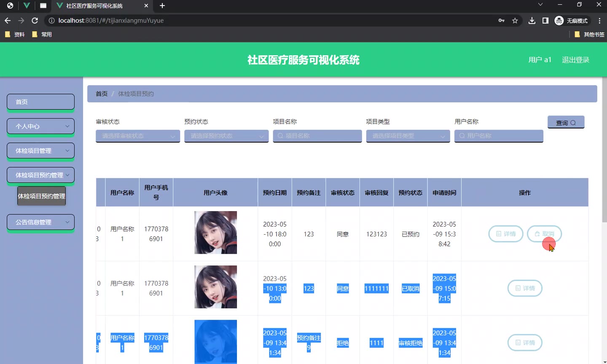Expand the 公告信息管理 sidebar menu
The height and width of the screenshot is (364, 607).
40,222
